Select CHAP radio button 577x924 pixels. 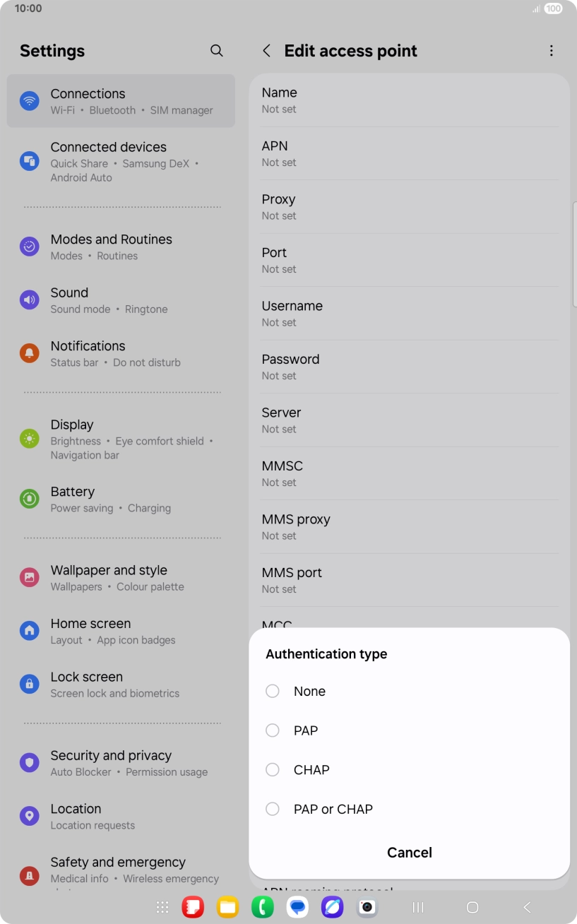273,770
